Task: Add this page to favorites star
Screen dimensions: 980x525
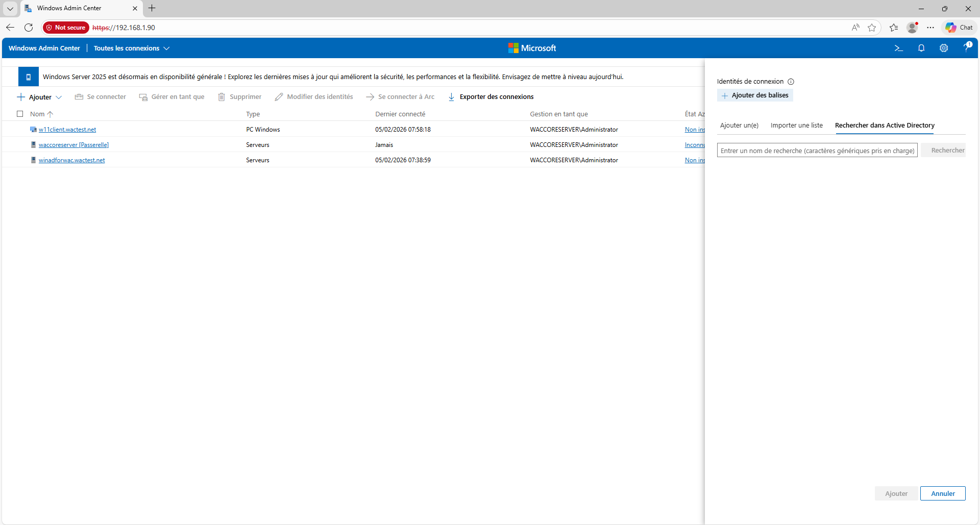Action: pyautogui.click(x=872, y=28)
